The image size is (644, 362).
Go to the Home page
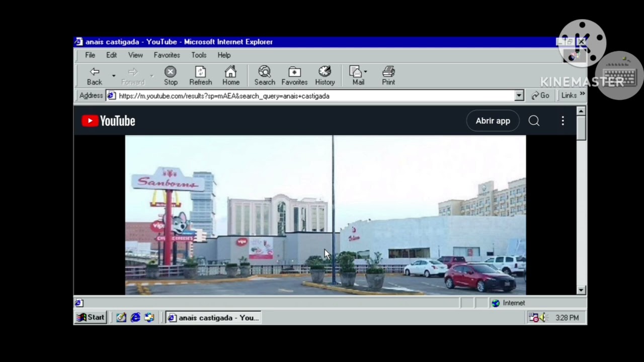click(231, 75)
